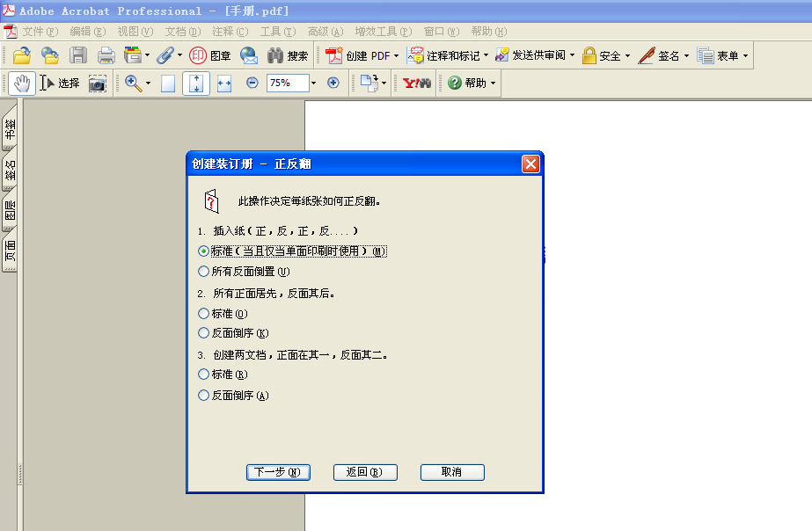Choose the 所有反面倒置 option
This screenshot has height=531, width=812.
[202, 271]
